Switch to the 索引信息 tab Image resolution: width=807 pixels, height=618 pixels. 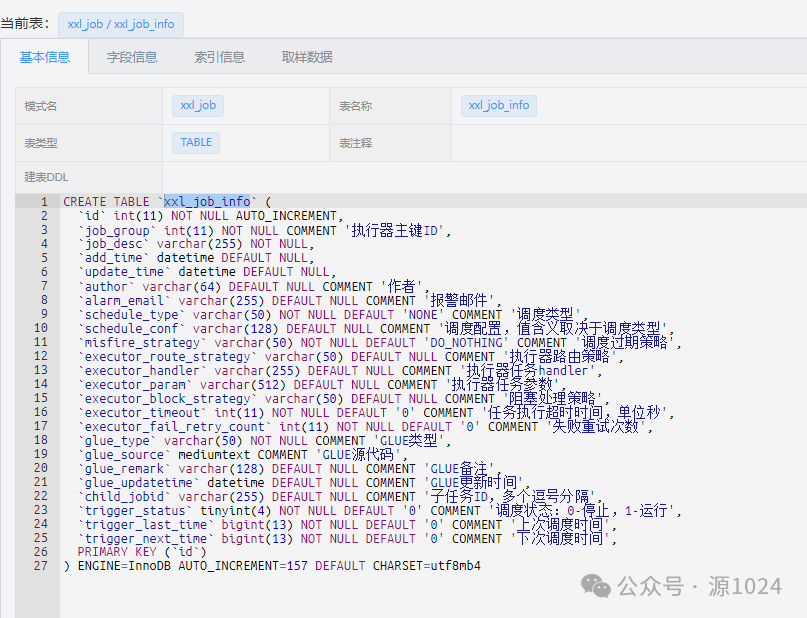(219, 57)
